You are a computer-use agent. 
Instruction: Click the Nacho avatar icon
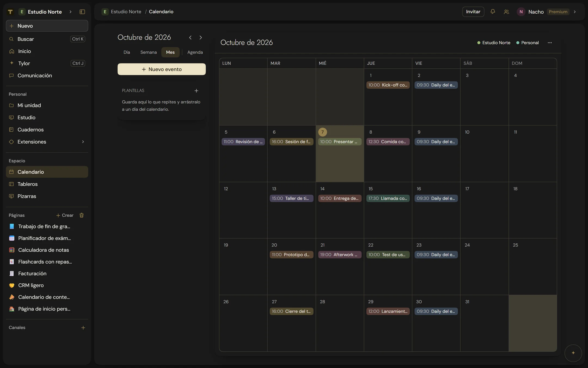tap(521, 12)
